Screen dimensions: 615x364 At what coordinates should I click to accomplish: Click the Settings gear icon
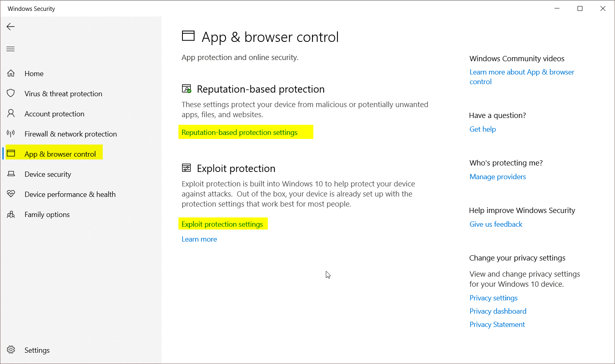click(x=11, y=350)
